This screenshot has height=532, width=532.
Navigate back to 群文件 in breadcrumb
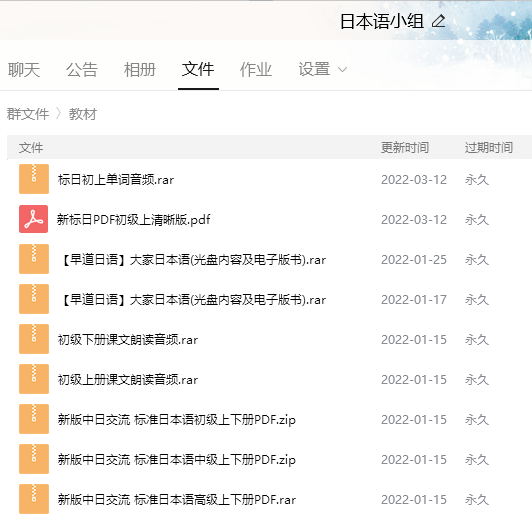click(x=28, y=114)
